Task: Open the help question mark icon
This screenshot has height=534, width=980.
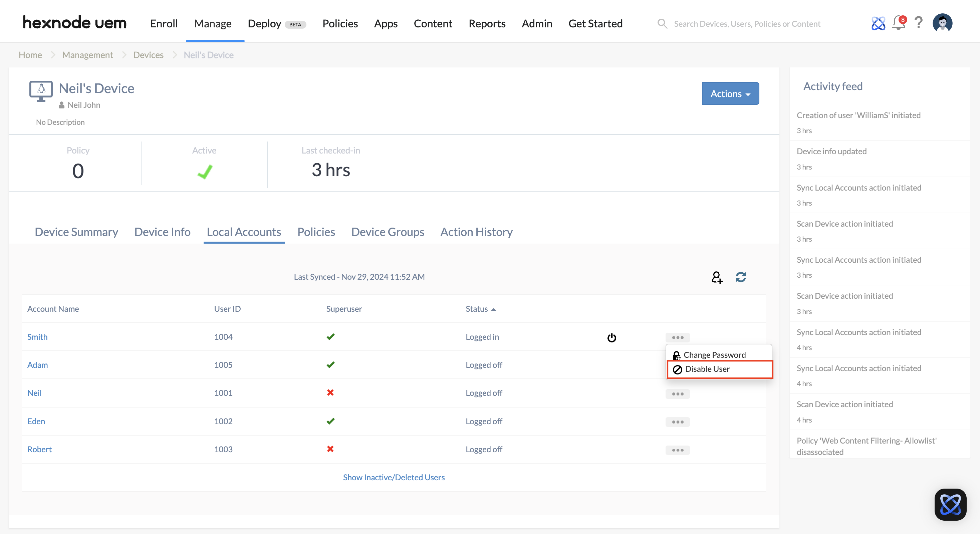Action: [x=918, y=23]
